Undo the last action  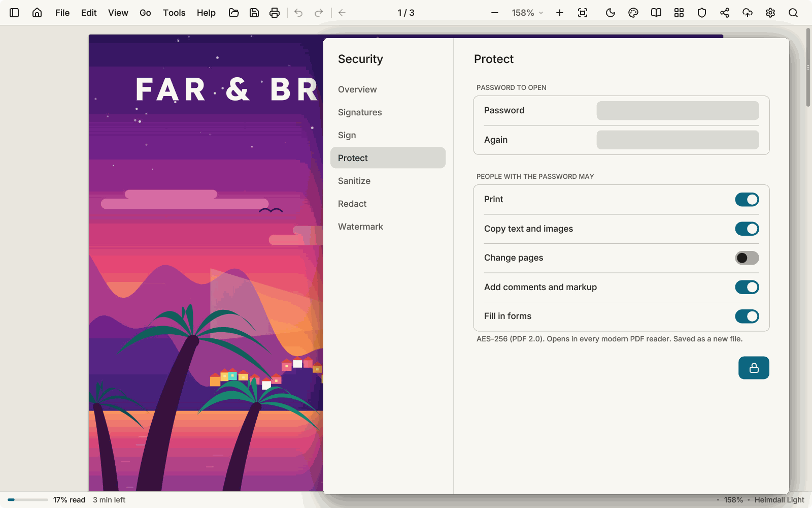point(298,13)
